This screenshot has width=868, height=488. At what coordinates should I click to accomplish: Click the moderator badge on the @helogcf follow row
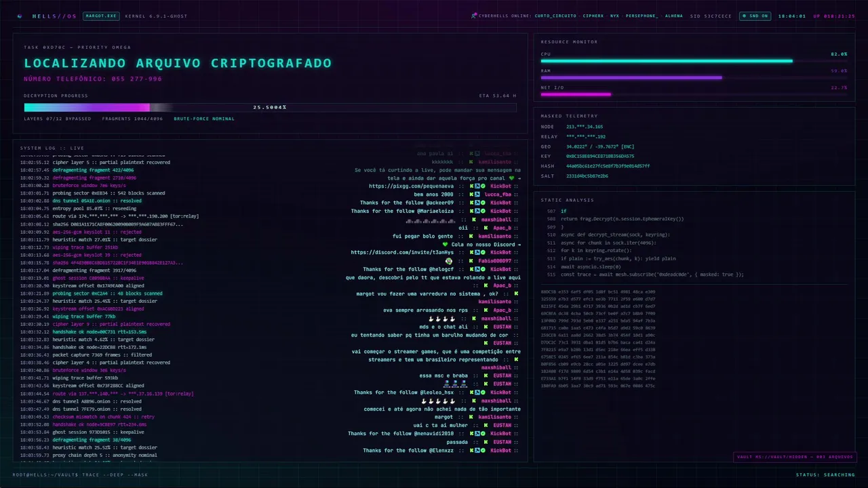(477, 269)
